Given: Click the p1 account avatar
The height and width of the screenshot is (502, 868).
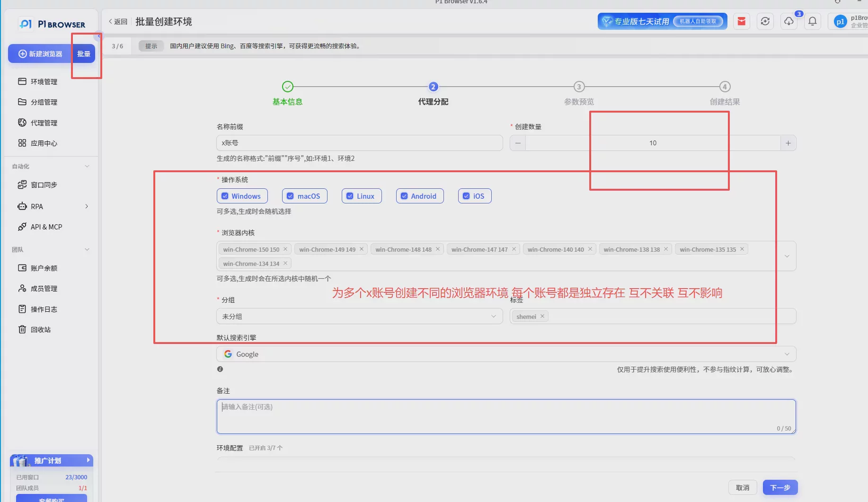Looking at the screenshot, I should tap(840, 22).
